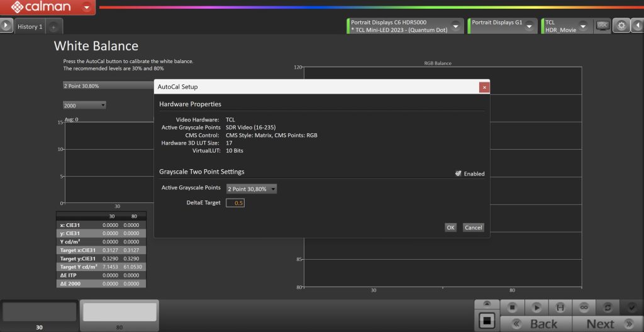Click the White Balance page heading

point(96,46)
